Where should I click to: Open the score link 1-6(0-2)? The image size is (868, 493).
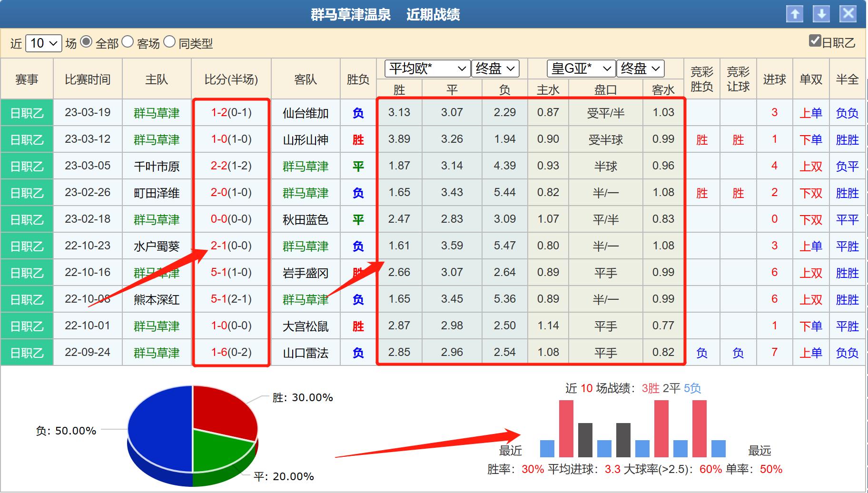(231, 352)
